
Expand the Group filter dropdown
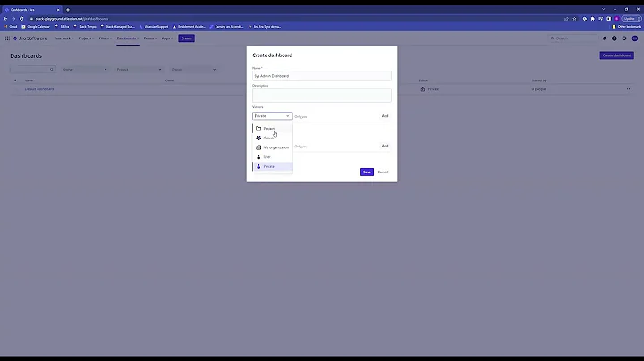coord(193,70)
